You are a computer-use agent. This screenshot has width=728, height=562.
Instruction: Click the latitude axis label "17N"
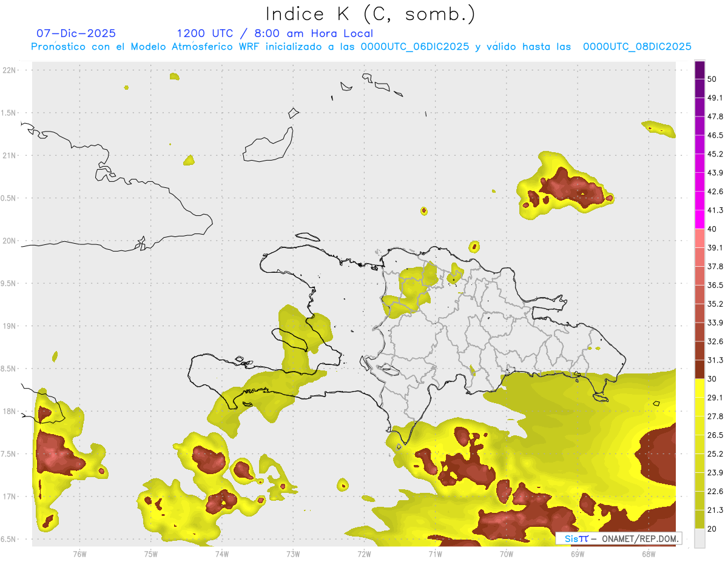click(x=9, y=497)
